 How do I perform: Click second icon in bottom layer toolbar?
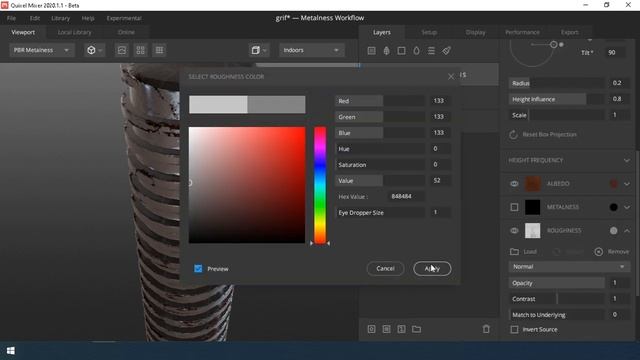pyautogui.click(x=387, y=329)
